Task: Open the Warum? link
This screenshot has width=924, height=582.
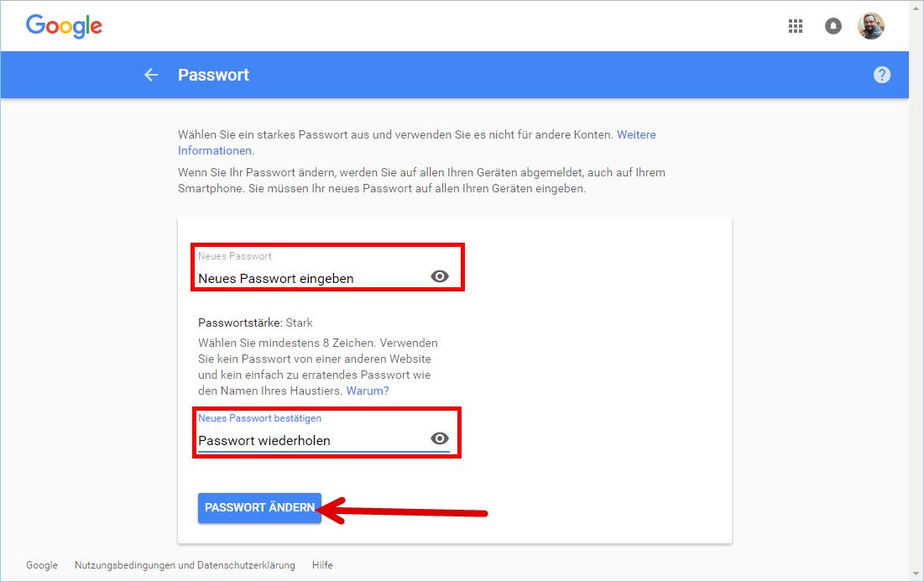Action: [367, 391]
